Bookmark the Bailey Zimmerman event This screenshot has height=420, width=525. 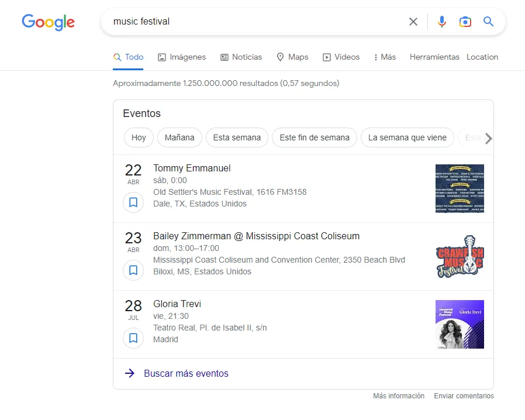point(133,270)
